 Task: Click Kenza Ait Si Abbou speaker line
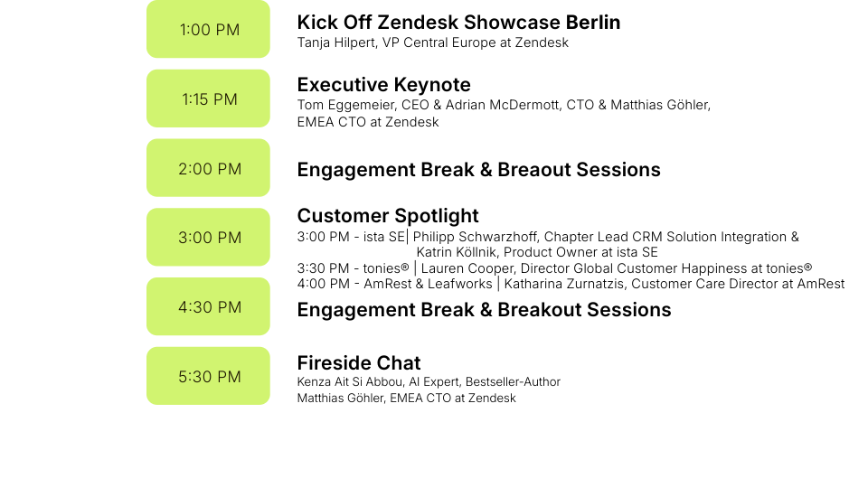coord(429,381)
